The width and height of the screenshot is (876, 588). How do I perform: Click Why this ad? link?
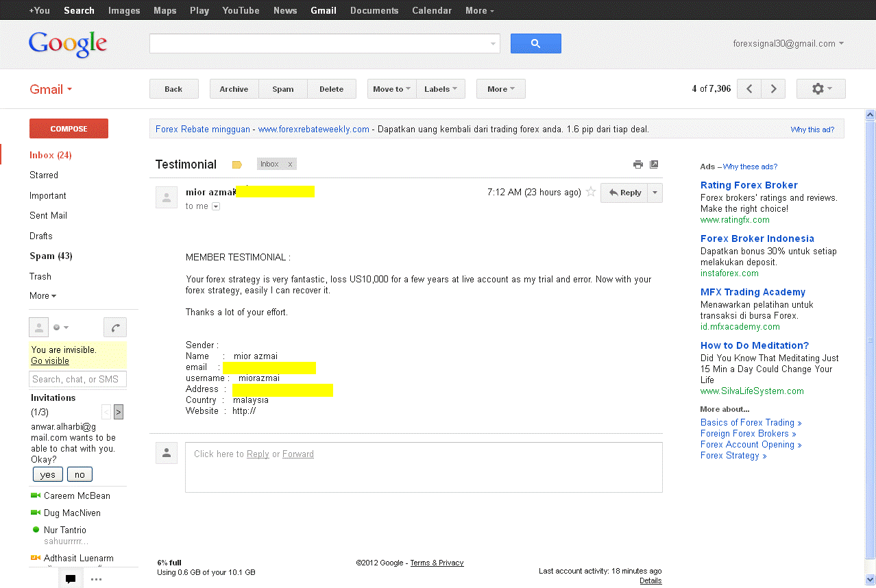click(x=812, y=130)
